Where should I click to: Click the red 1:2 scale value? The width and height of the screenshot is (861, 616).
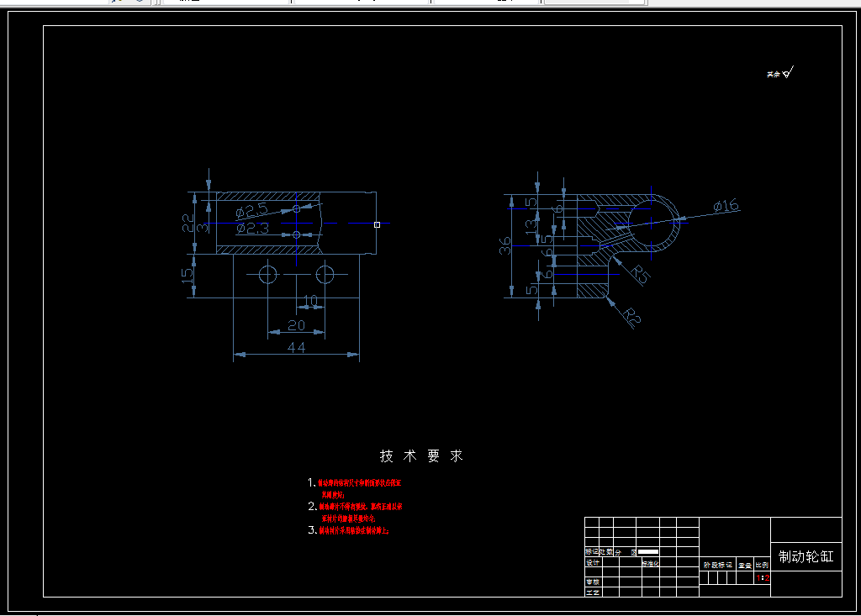[763, 577]
